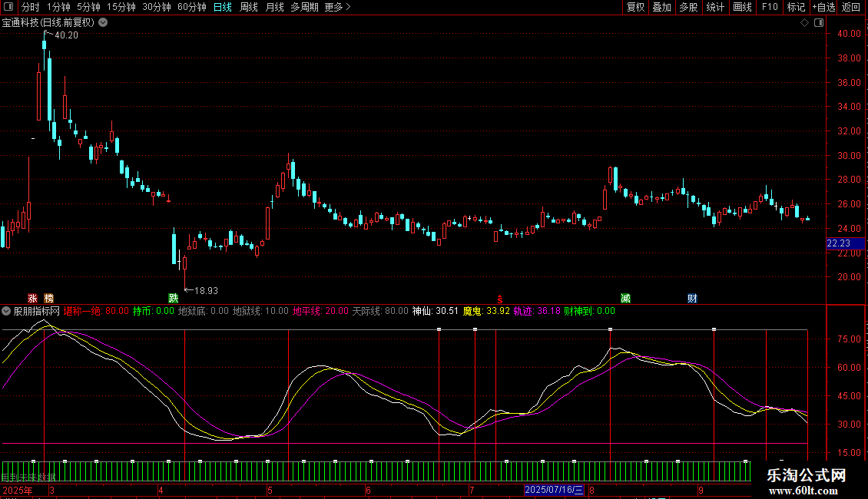
Task: Expand the 更多 periods menu
Action: (x=337, y=7)
